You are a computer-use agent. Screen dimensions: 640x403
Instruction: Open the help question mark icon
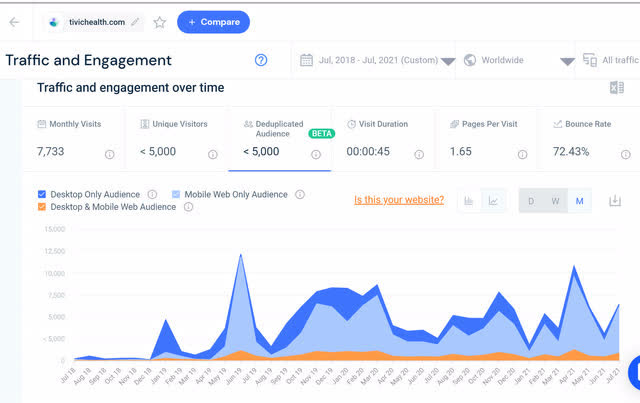point(261,60)
